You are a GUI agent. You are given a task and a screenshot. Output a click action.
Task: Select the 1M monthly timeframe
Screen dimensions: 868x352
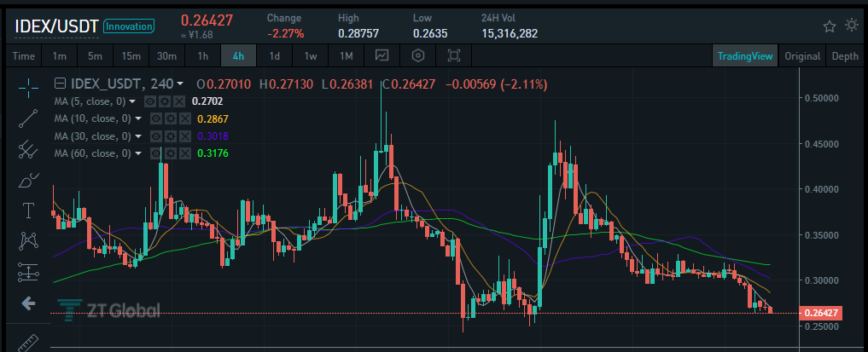(346, 55)
